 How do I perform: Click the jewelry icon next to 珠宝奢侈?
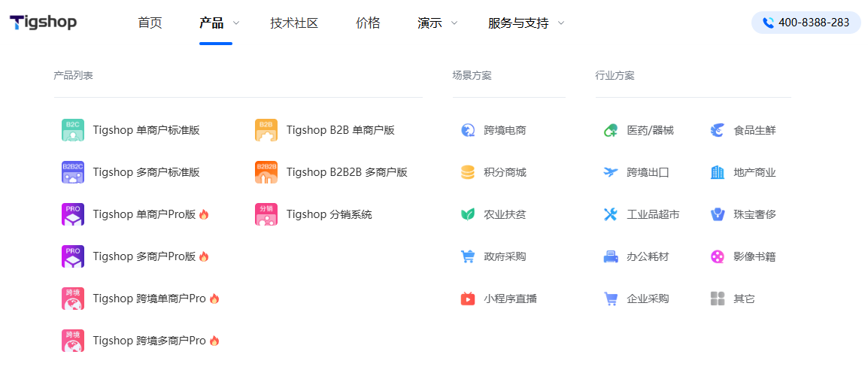pos(718,214)
